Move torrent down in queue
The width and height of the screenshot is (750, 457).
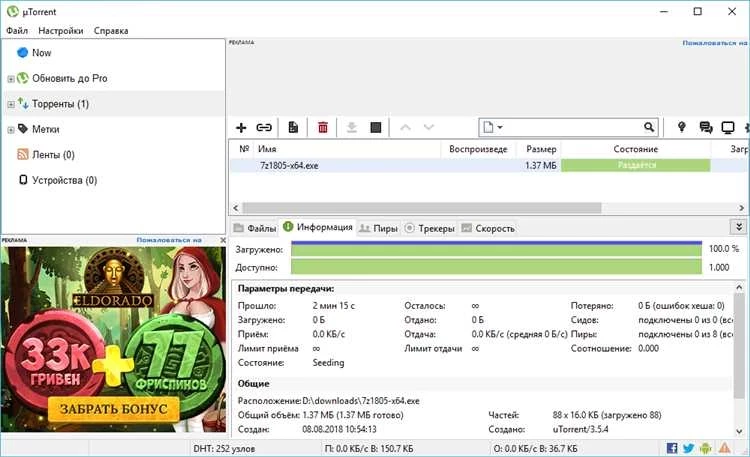429,127
